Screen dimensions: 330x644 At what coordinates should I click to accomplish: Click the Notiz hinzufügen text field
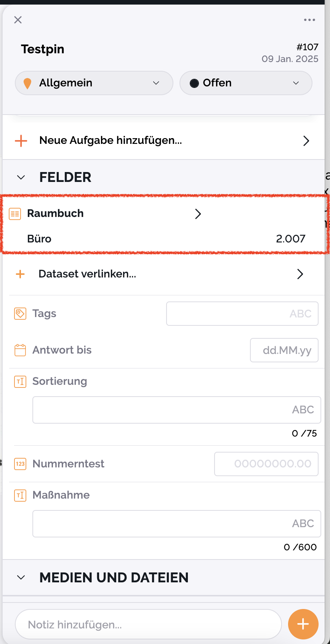pos(148,624)
